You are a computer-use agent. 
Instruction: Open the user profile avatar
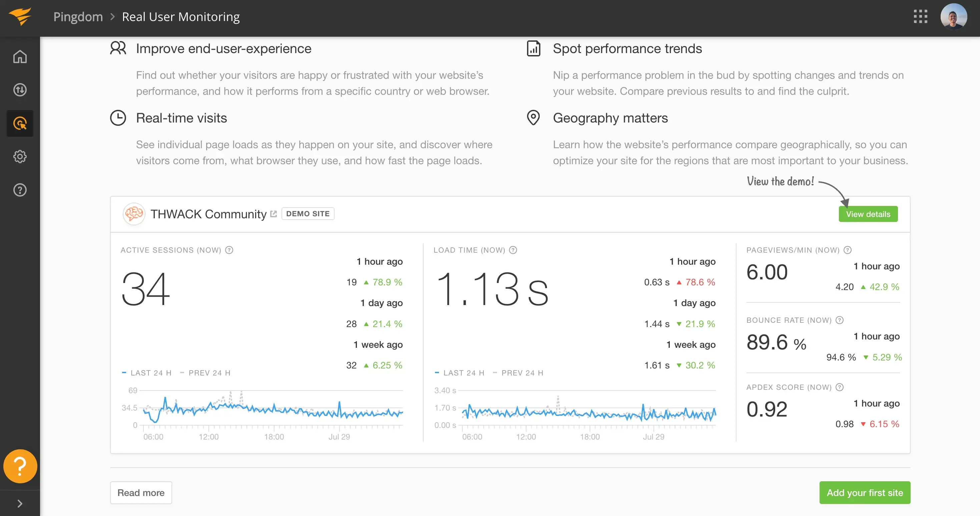(953, 17)
